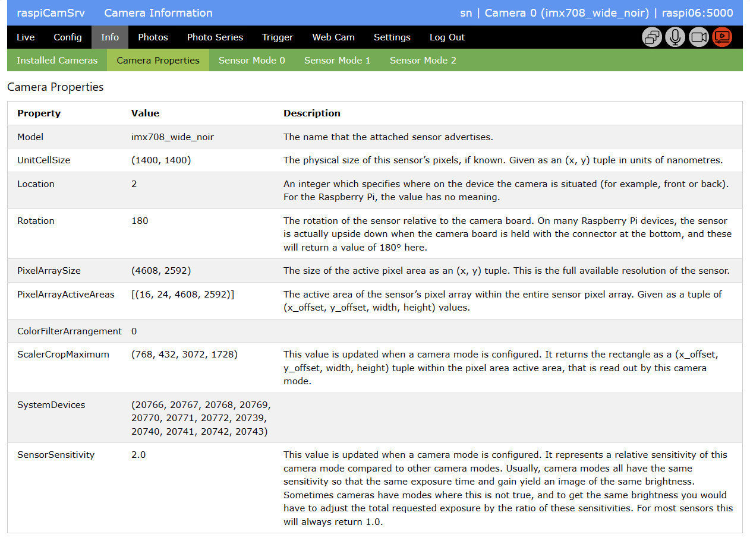
Task: Open Settings in the navigation bar
Action: (392, 37)
